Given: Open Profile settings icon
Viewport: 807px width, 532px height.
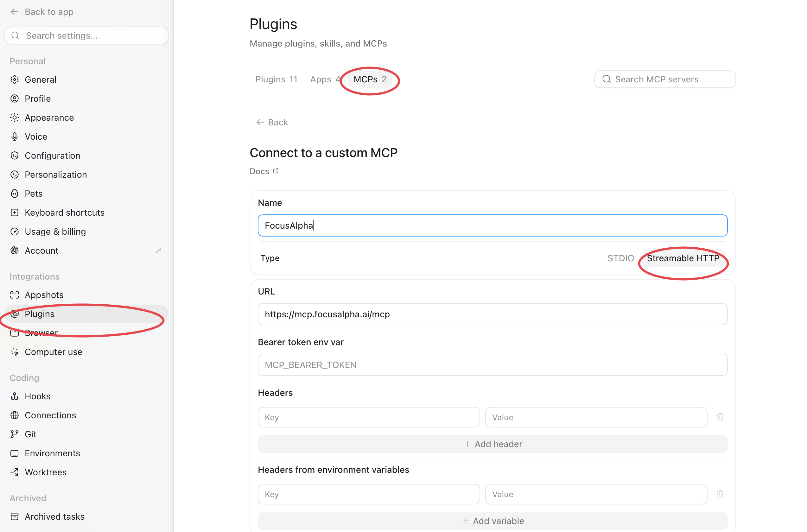Looking at the screenshot, I should pyautogui.click(x=15, y=98).
